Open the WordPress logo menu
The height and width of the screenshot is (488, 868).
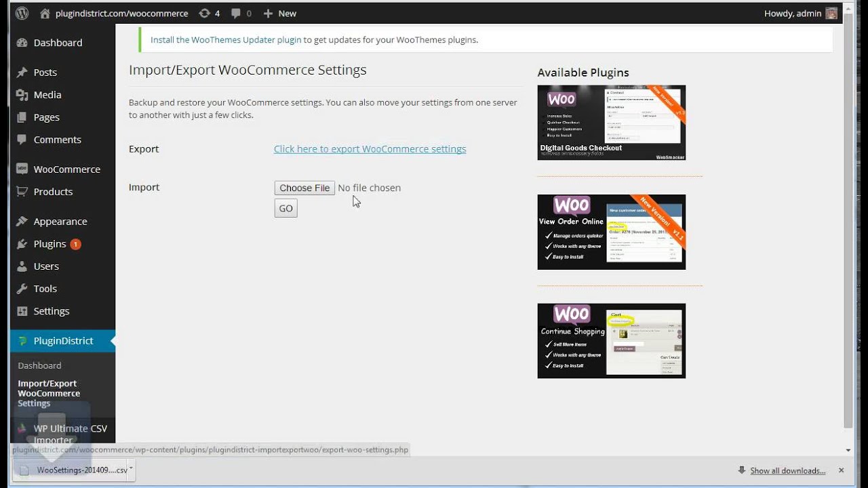[22, 13]
